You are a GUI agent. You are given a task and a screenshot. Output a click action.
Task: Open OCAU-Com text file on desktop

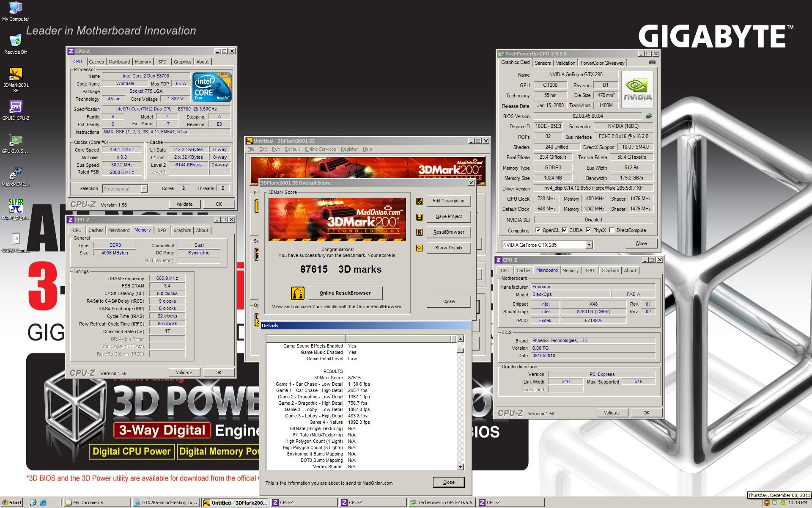coord(16,243)
